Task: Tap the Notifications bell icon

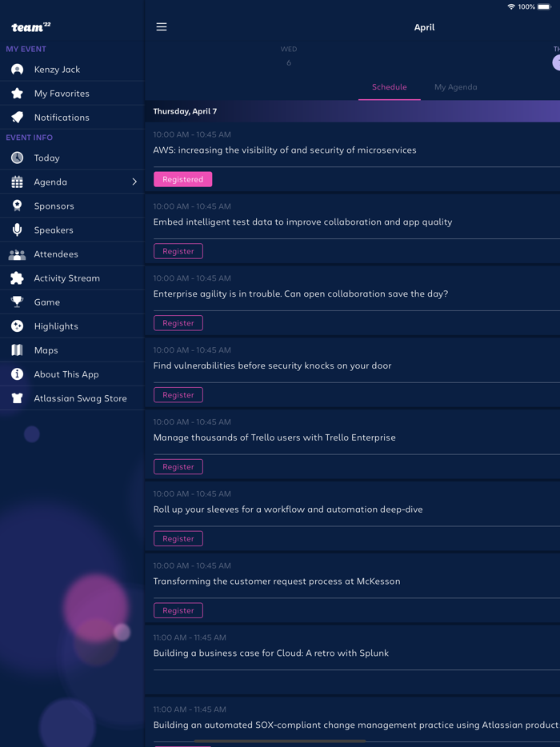Action: tap(17, 118)
